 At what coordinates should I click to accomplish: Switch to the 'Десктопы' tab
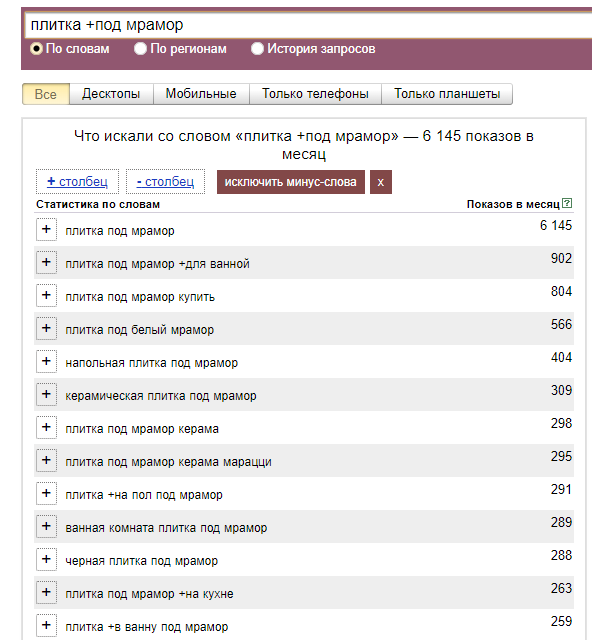pyautogui.click(x=111, y=94)
